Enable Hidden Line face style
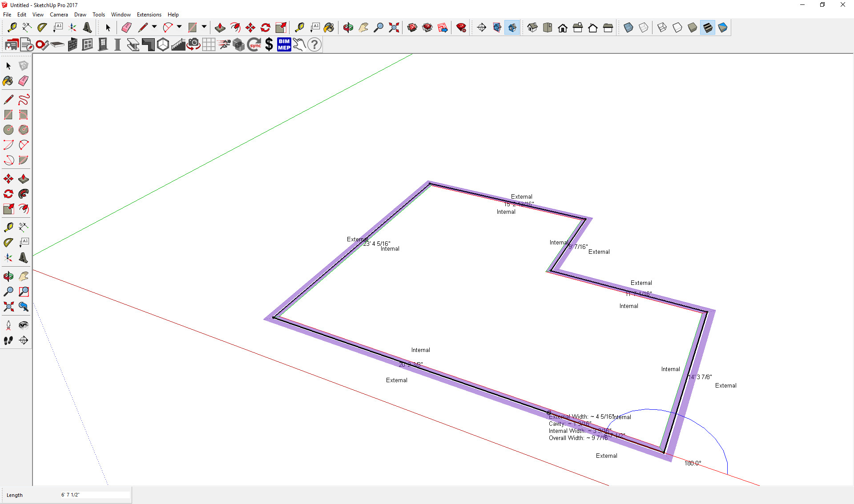This screenshot has height=504, width=854. 677,28
